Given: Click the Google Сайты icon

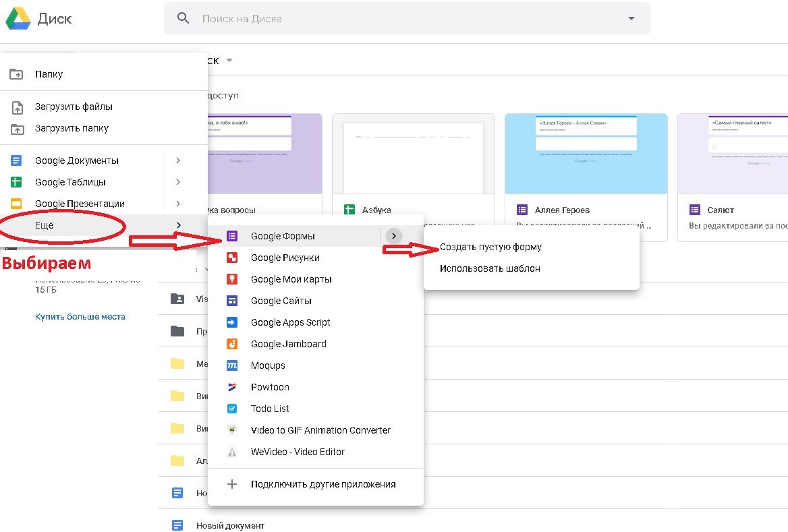Looking at the screenshot, I should [231, 301].
